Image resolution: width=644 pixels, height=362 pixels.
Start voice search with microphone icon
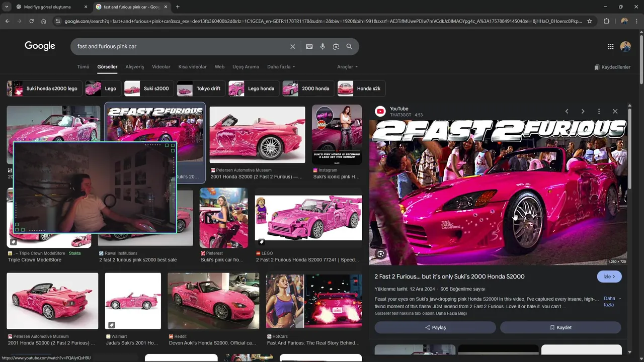(323, 46)
